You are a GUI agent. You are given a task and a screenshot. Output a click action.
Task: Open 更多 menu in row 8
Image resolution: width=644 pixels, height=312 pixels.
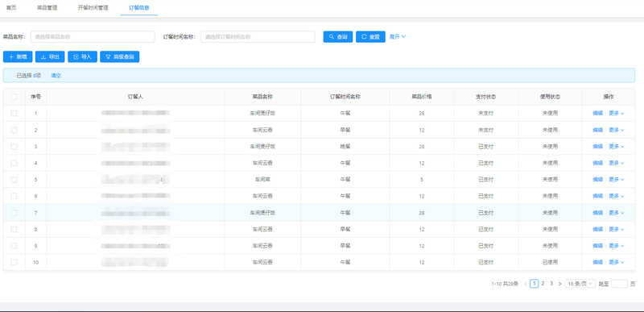click(x=616, y=229)
